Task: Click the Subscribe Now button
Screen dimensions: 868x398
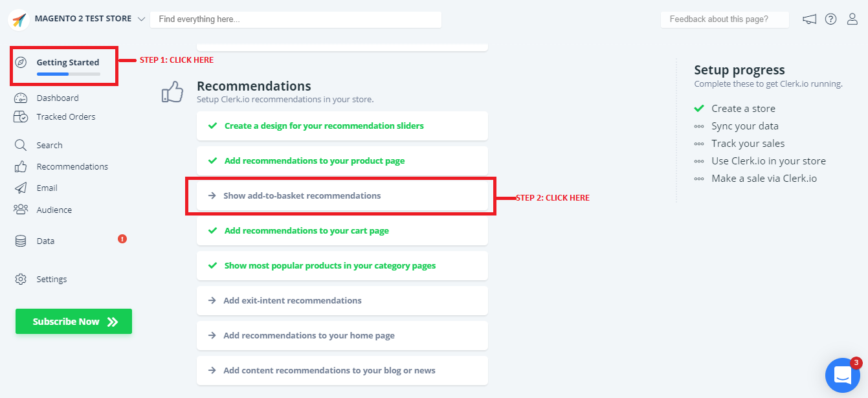Action: tap(74, 322)
